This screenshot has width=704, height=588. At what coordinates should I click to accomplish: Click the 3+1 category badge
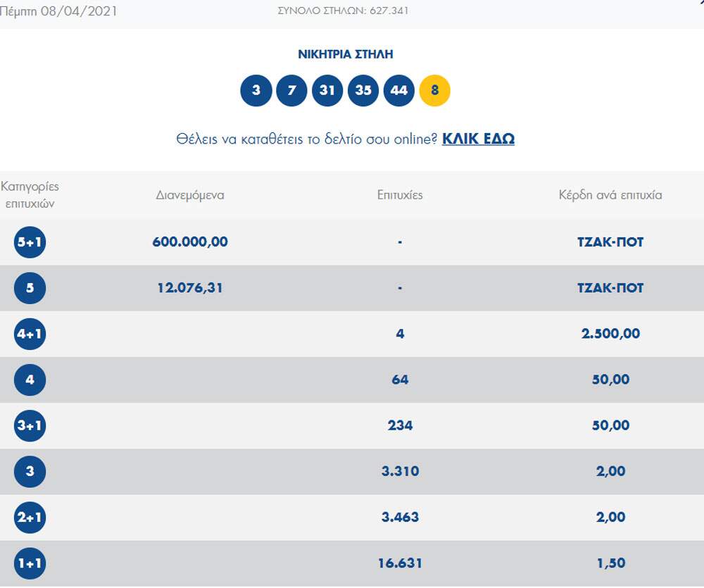tap(30, 425)
